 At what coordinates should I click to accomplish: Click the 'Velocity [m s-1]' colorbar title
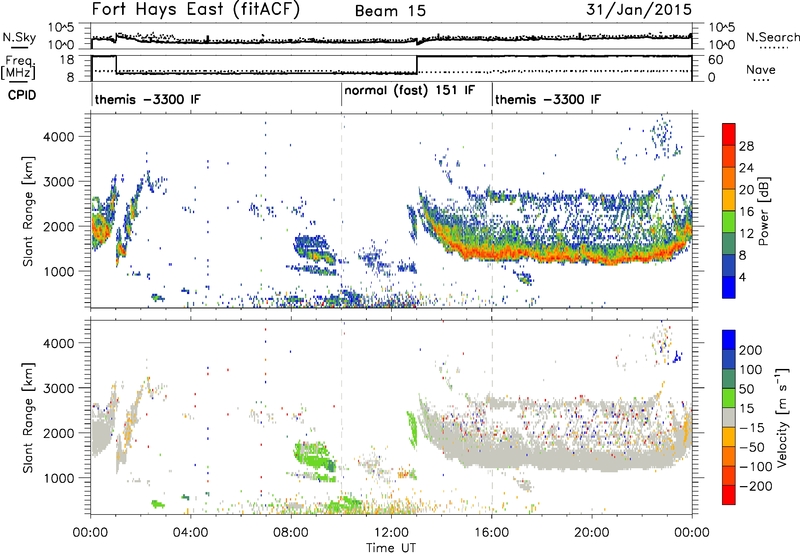point(782,417)
